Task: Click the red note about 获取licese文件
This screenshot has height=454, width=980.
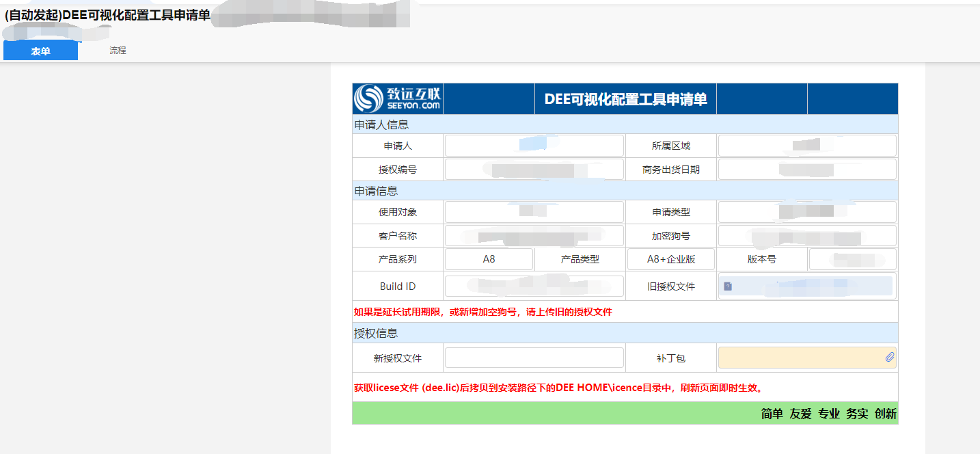Action: click(558, 388)
